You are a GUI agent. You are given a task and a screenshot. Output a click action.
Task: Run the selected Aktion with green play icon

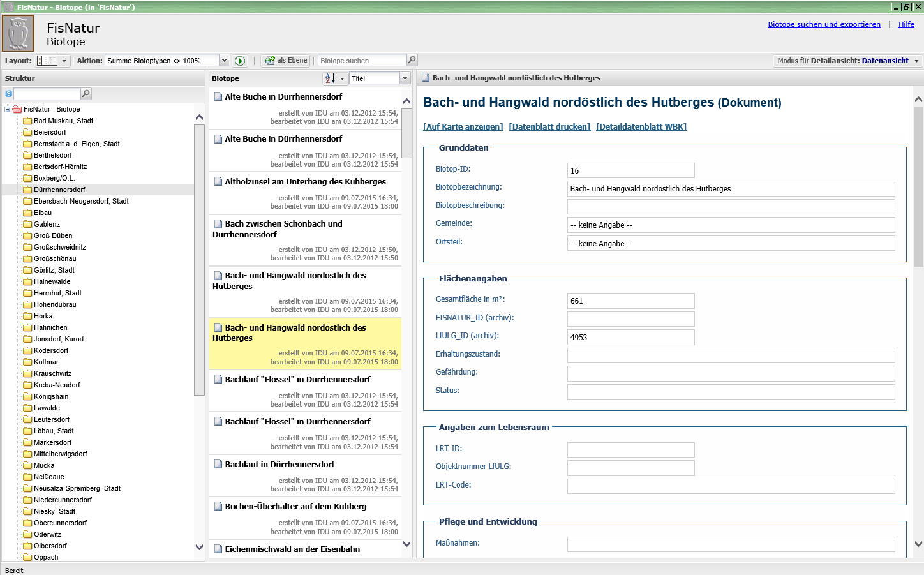[x=240, y=61]
